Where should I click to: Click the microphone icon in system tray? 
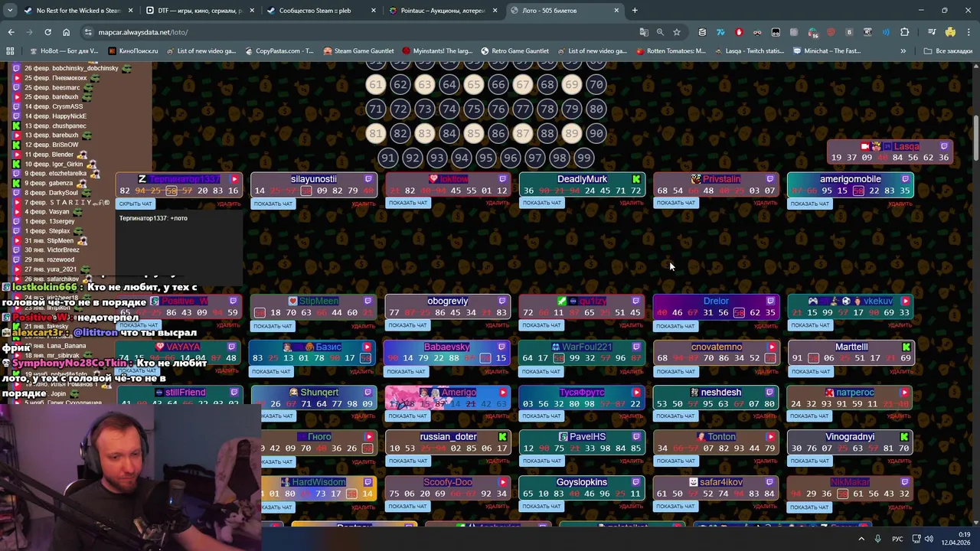click(877, 539)
